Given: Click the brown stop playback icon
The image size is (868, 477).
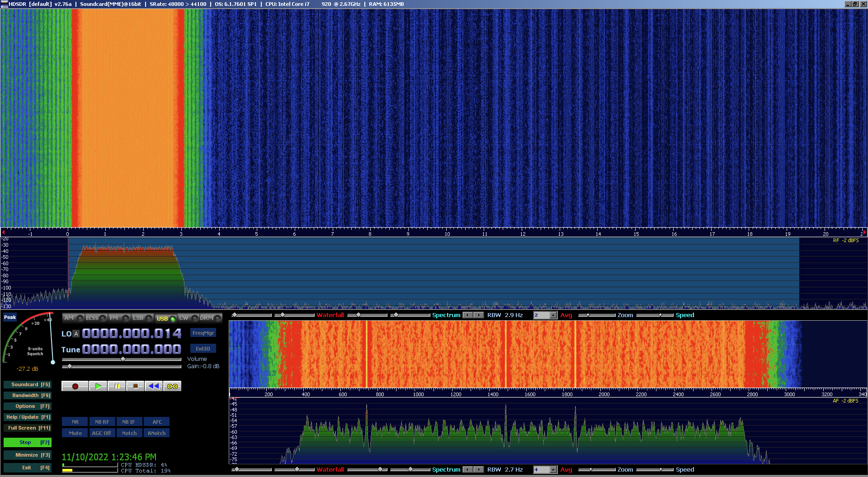Looking at the screenshot, I should coord(135,386).
